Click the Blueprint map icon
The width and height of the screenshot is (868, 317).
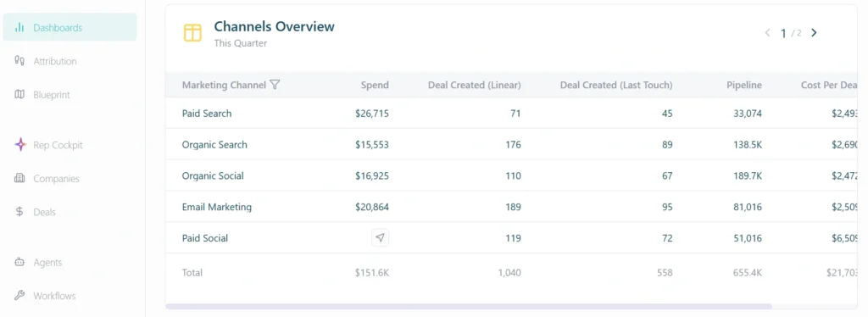click(19, 95)
